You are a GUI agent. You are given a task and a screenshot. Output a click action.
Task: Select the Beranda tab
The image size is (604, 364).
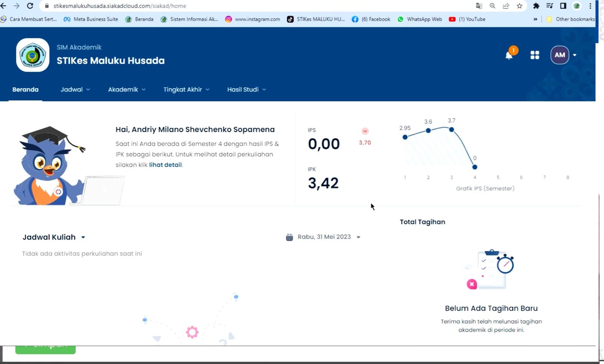25,89
